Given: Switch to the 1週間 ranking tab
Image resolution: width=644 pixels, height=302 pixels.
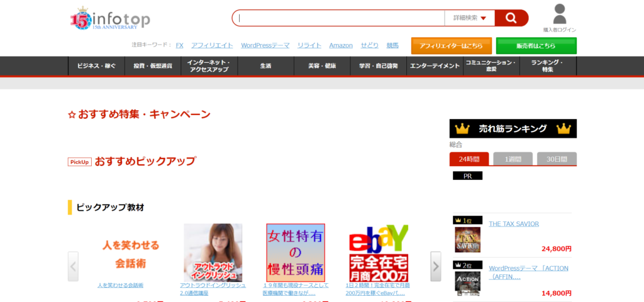Looking at the screenshot, I should click(513, 159).
